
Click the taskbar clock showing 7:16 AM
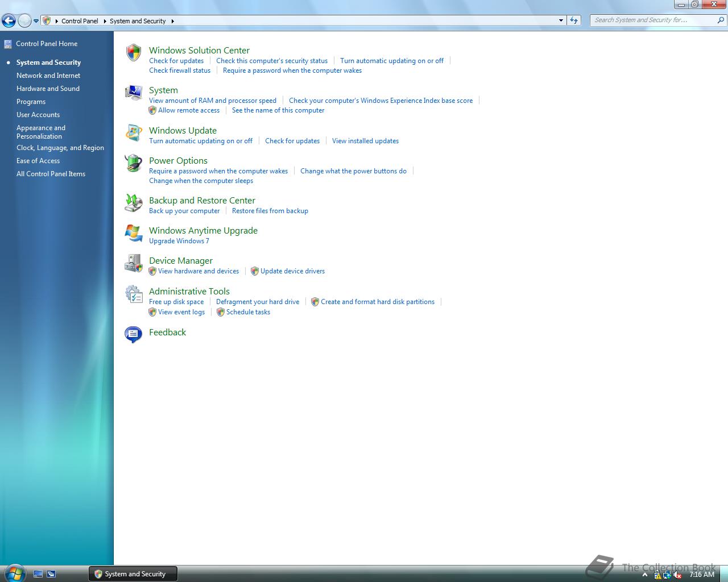[701, 575]
